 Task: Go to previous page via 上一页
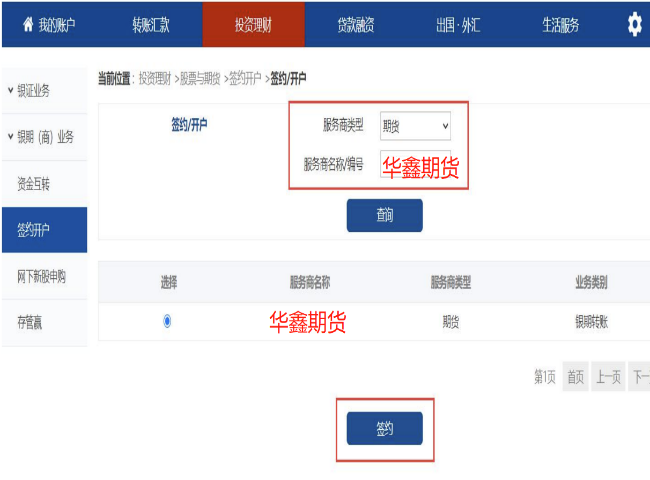(608, 377)
